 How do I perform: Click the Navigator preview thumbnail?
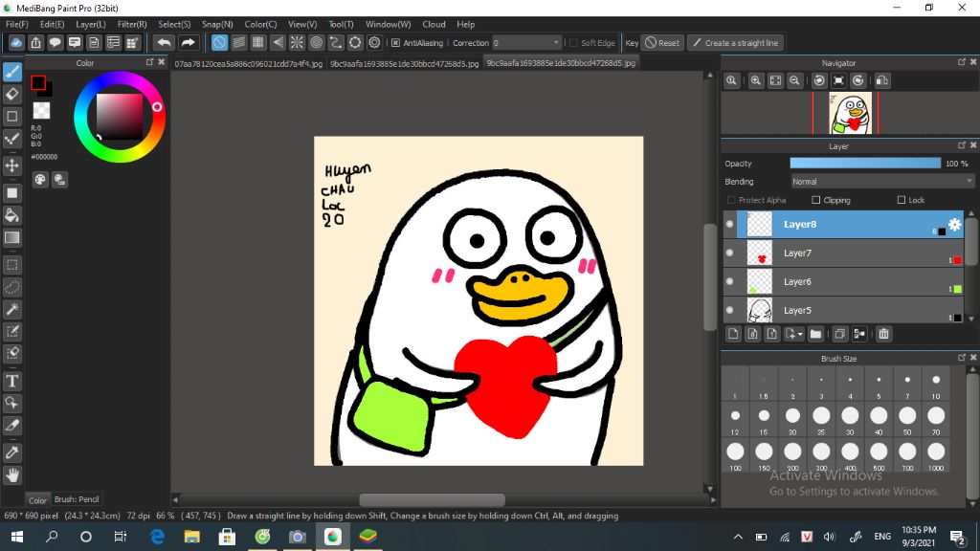point(850,113)
